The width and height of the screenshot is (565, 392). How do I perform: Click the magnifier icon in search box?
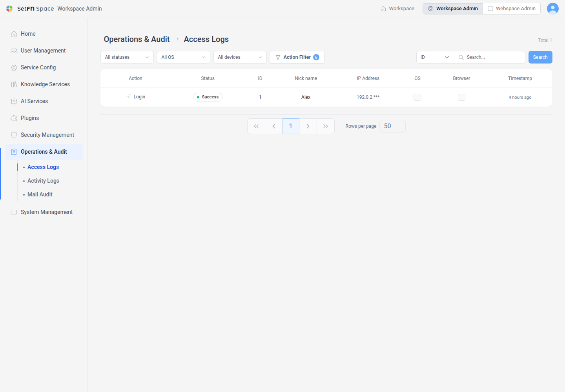pyautogui.click(x=461, y=57)
